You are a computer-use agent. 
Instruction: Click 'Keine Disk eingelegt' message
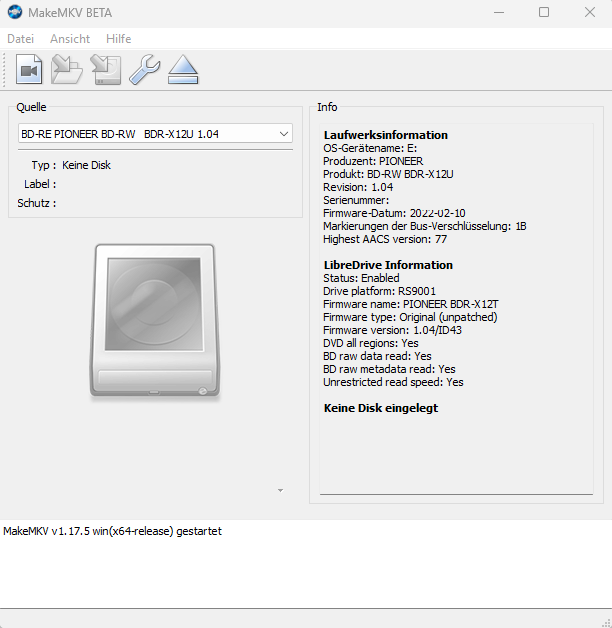tap(381, 408)
